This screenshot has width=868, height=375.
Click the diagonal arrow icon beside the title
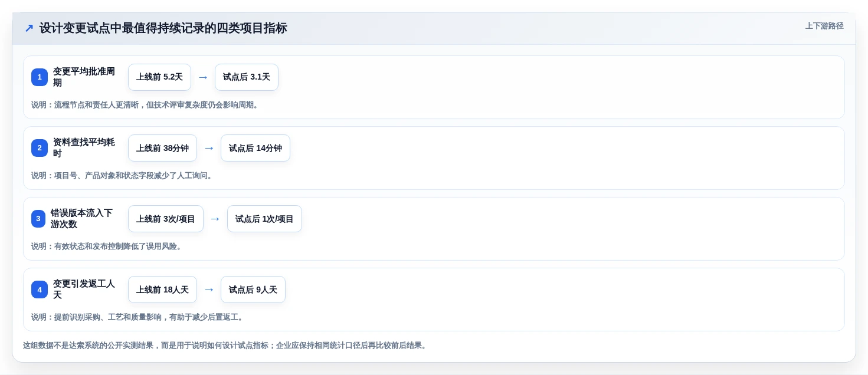29,28
